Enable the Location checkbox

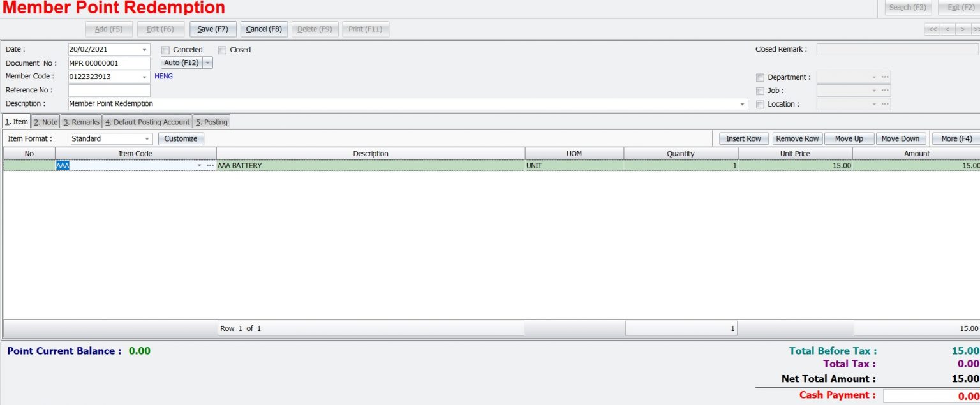(x=760, y=104)
